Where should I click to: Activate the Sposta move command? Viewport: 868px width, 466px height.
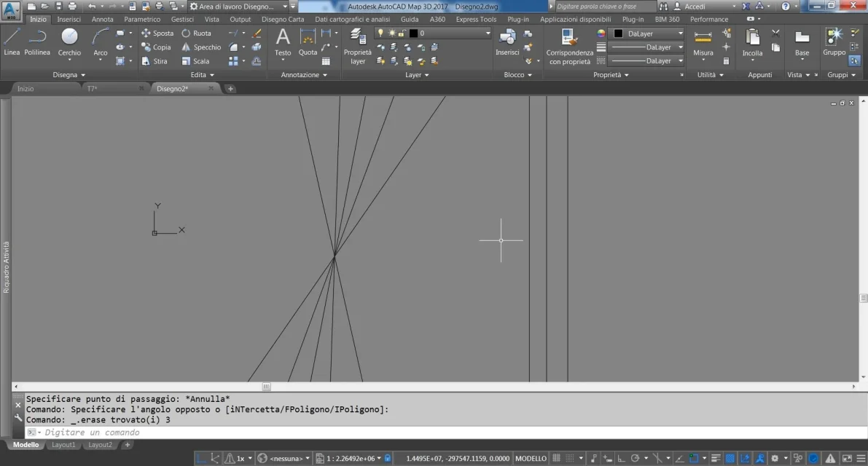click(157, 33)
